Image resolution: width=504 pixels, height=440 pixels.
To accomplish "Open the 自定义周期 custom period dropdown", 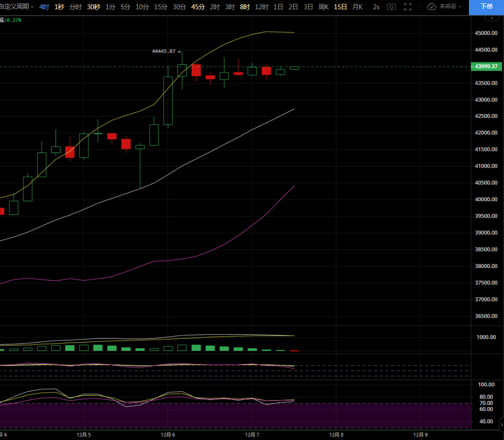I will click(x=17, y=7).
